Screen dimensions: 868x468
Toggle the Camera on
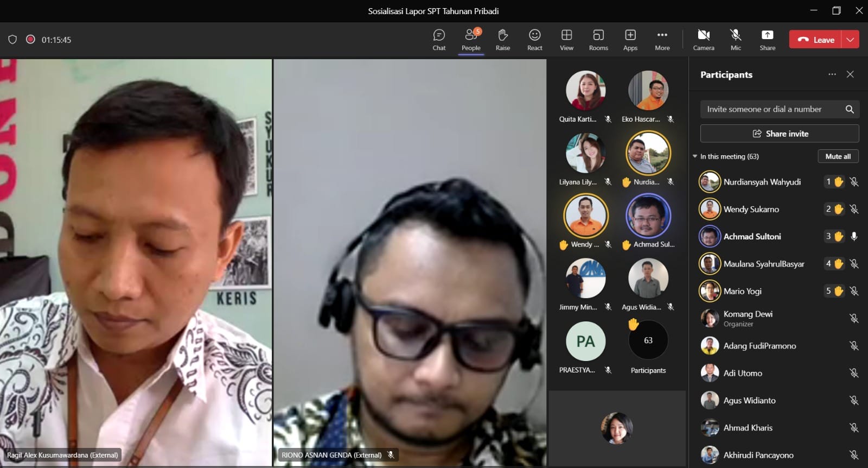(704, 40)
